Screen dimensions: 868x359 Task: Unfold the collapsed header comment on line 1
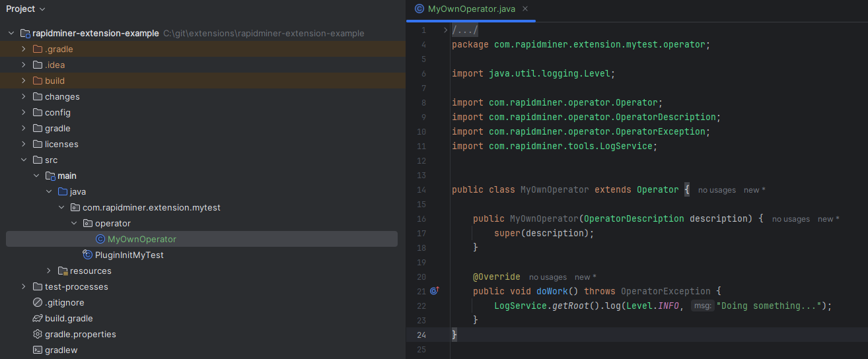(x=446, y=30)
